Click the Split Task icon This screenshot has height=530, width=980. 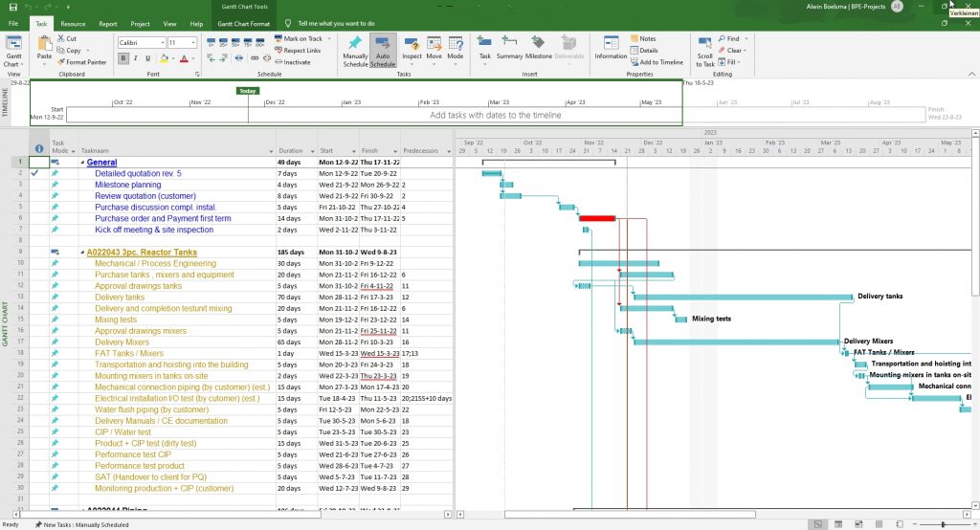pos(239,58)
